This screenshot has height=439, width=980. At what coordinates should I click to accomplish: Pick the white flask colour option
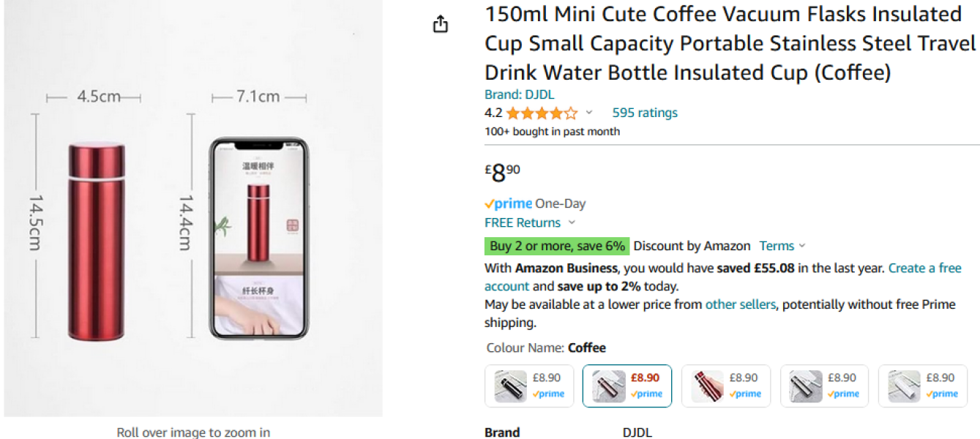pos(923,386)
